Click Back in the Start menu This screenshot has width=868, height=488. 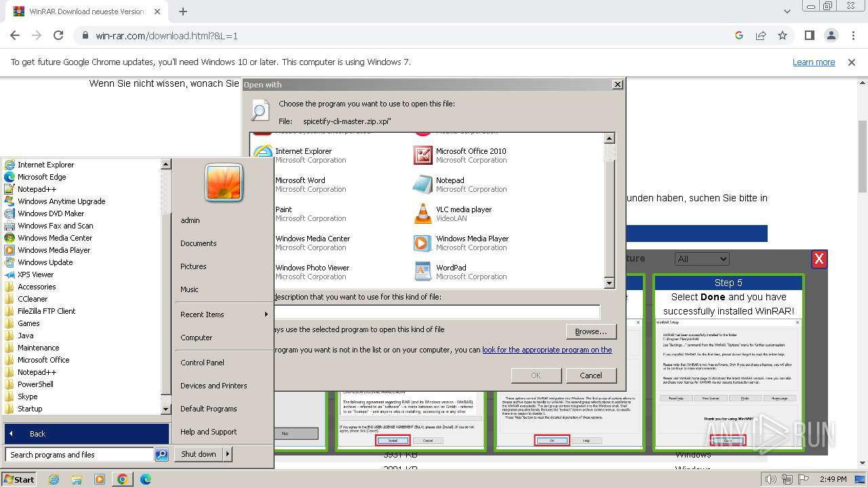(x=86, y=434)
